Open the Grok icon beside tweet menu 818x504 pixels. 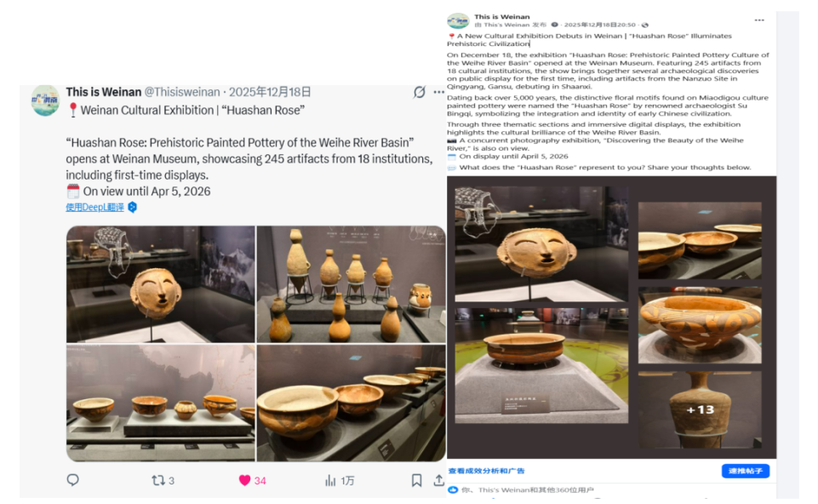pyautogui.click(x=420, y=92)
